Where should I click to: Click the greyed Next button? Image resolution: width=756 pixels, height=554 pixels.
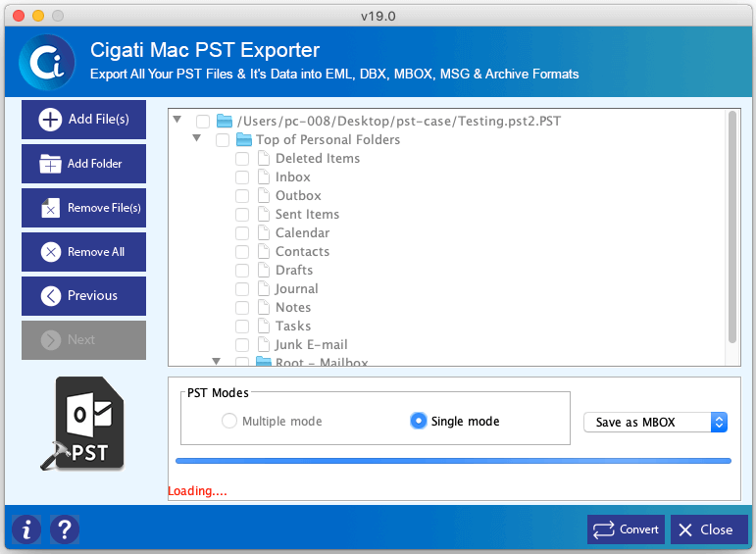tap(84, 340)
